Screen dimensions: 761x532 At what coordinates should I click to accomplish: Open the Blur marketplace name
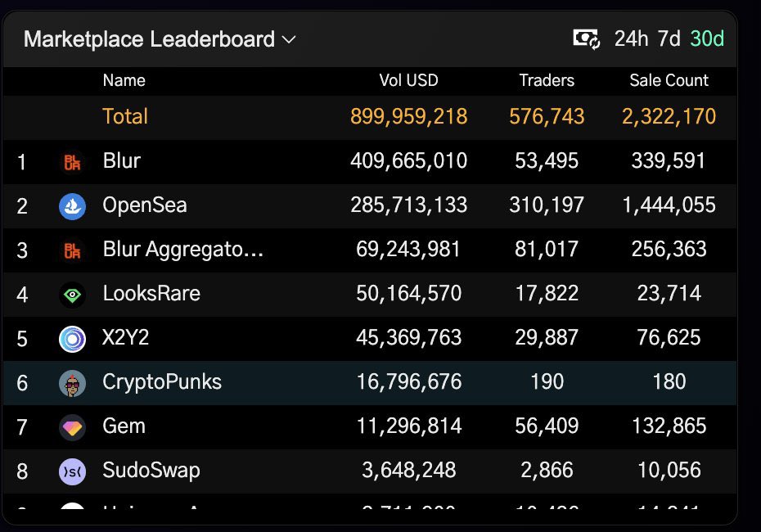pyautogui.click(x=122, y=160)
